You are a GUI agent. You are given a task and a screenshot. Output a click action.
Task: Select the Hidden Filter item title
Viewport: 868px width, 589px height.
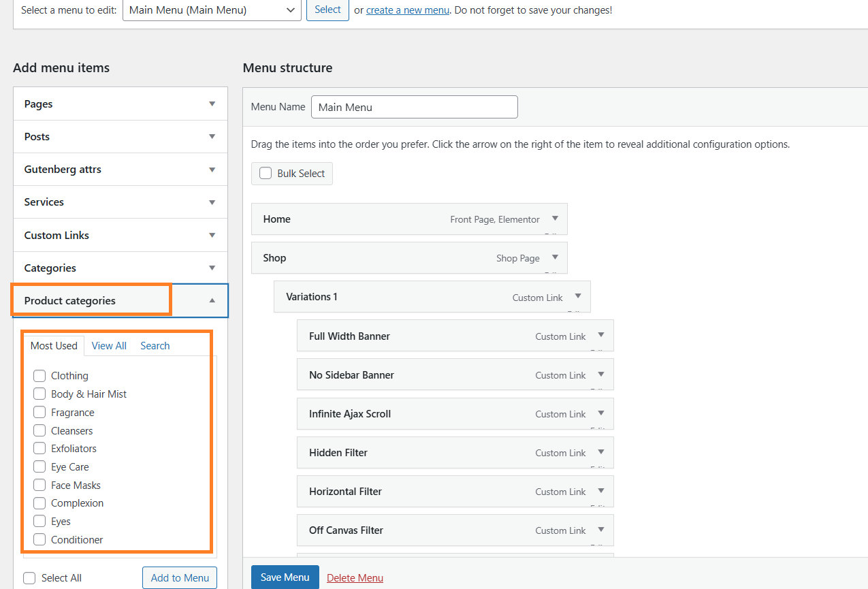point(338,453)
